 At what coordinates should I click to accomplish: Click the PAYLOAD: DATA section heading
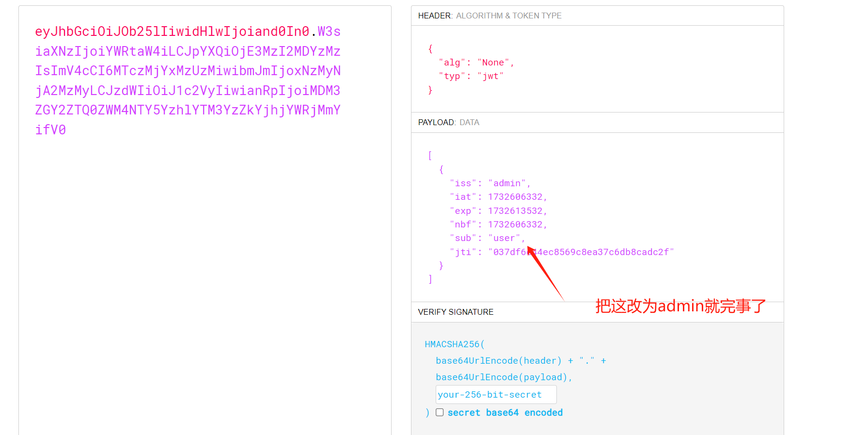[x=449, y=122]
